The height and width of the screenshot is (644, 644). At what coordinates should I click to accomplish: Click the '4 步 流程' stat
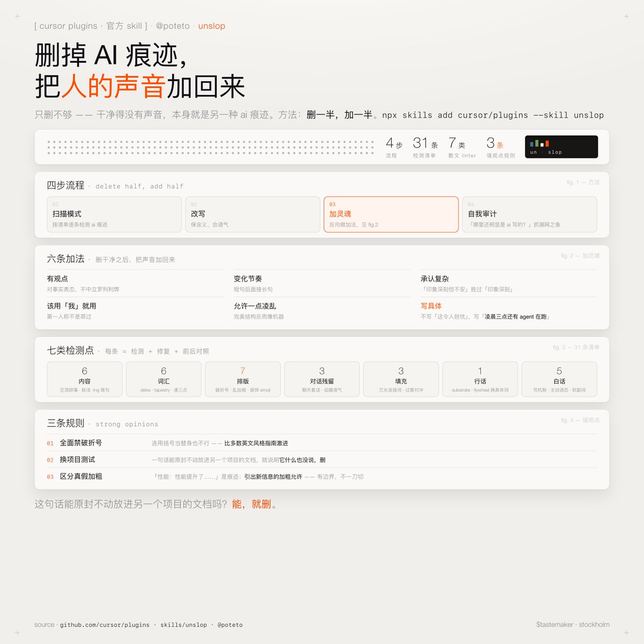[394, 147]
